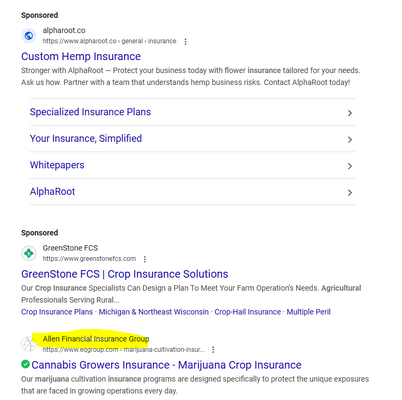
Task: Open the three-dot menu beside the alpharoot.co URL
Action: pyautogui.click(x=185, y=42)
